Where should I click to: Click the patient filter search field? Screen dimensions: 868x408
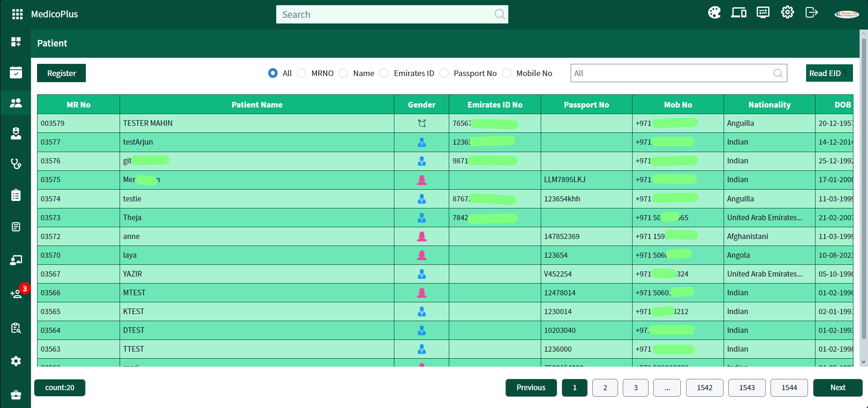point(672,73)
